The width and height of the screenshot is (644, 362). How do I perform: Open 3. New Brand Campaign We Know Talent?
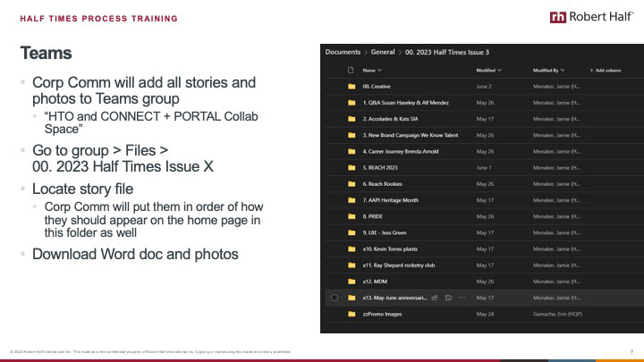click(411, 135)
